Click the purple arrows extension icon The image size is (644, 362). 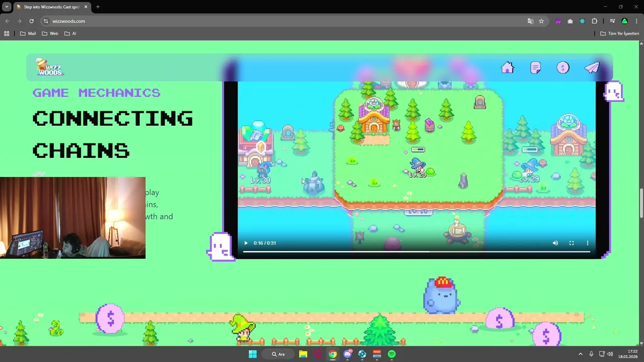[x=558, y=21]
